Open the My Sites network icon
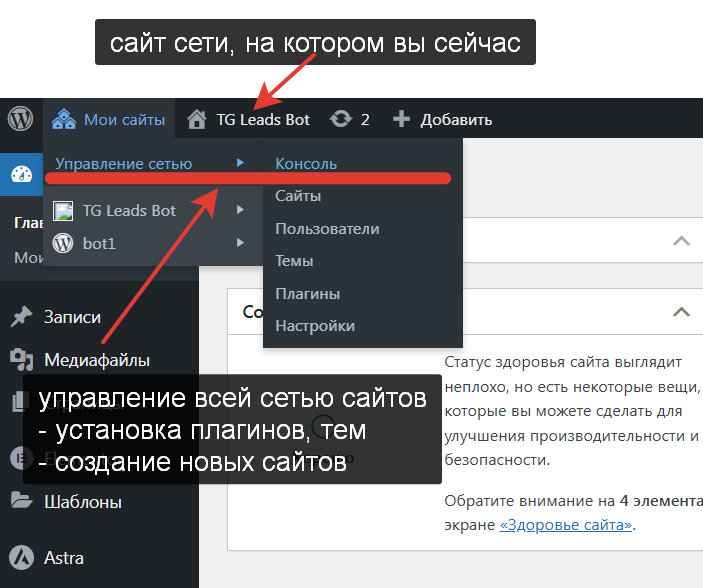 pos(64,119)
